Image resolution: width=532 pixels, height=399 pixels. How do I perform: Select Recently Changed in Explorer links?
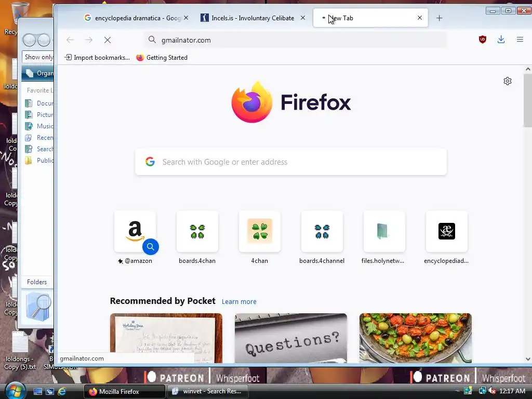click(39, 137)
